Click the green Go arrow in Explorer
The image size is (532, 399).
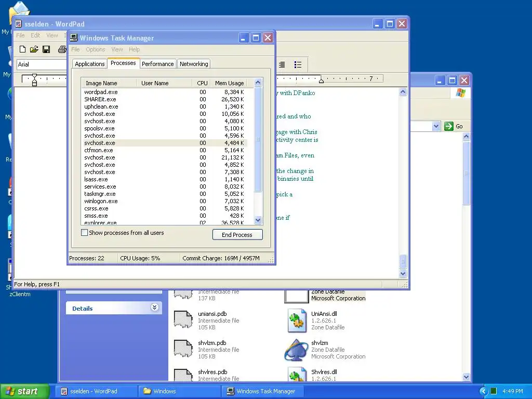[448, 126]
